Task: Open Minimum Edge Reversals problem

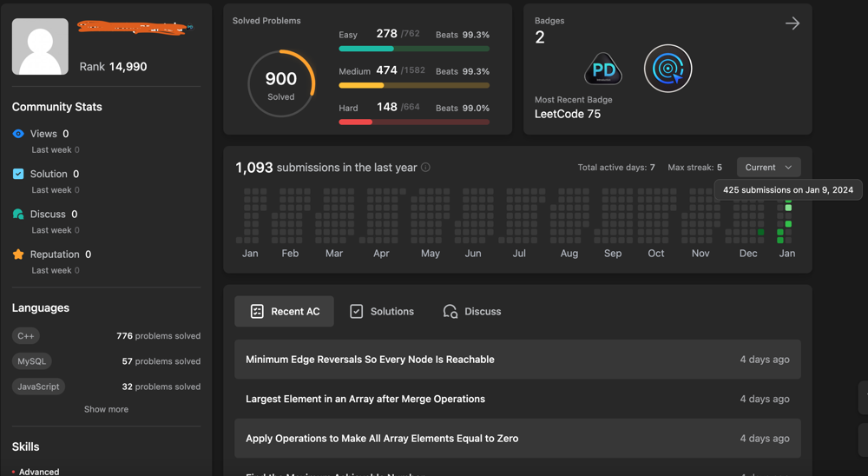Action: coord(370,360)
